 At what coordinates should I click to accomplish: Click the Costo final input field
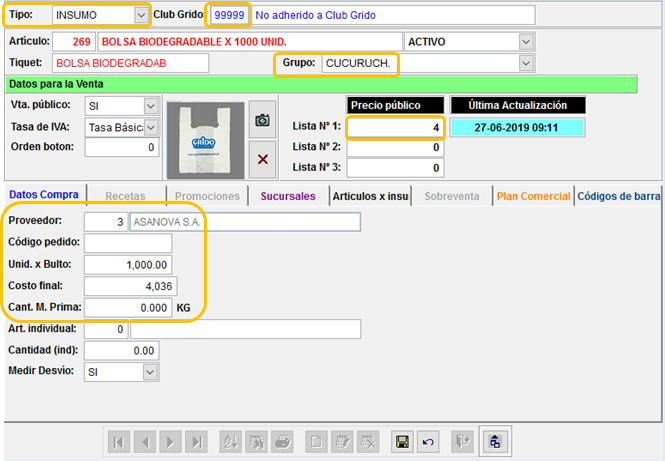click(128, 286)
